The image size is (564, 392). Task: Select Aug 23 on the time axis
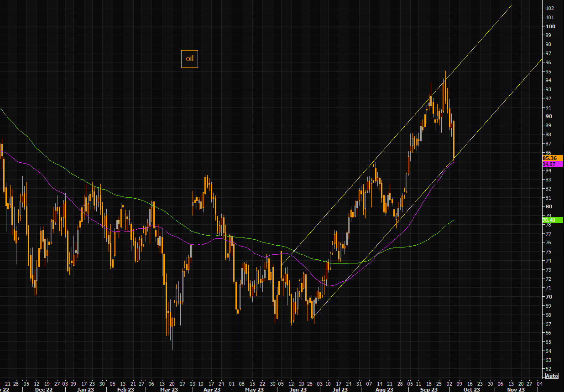click(384, 390)
